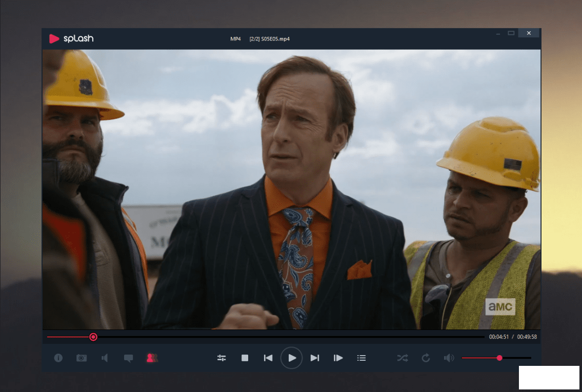Click the Splash logo

tap(71, 38)
